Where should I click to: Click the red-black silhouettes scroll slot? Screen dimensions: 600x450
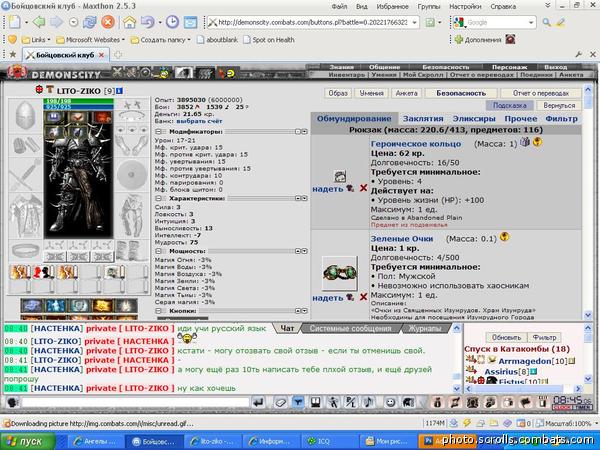click(x=43, y=272)
